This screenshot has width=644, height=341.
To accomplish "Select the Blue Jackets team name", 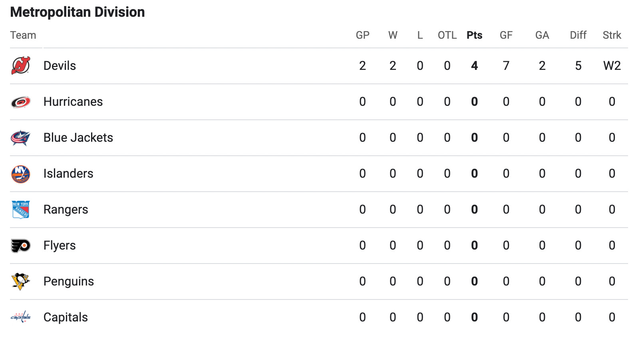I will coord(78,138).
